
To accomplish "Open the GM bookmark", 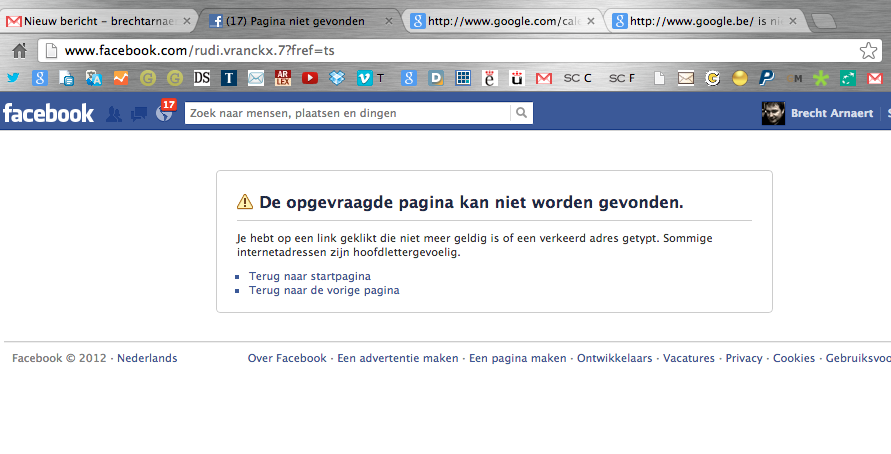I will point(794,78).
